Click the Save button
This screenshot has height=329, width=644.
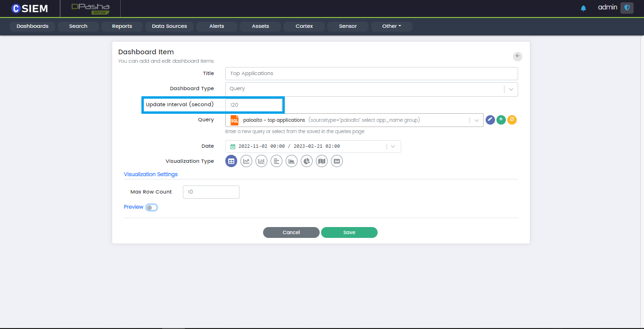(349, 232)
